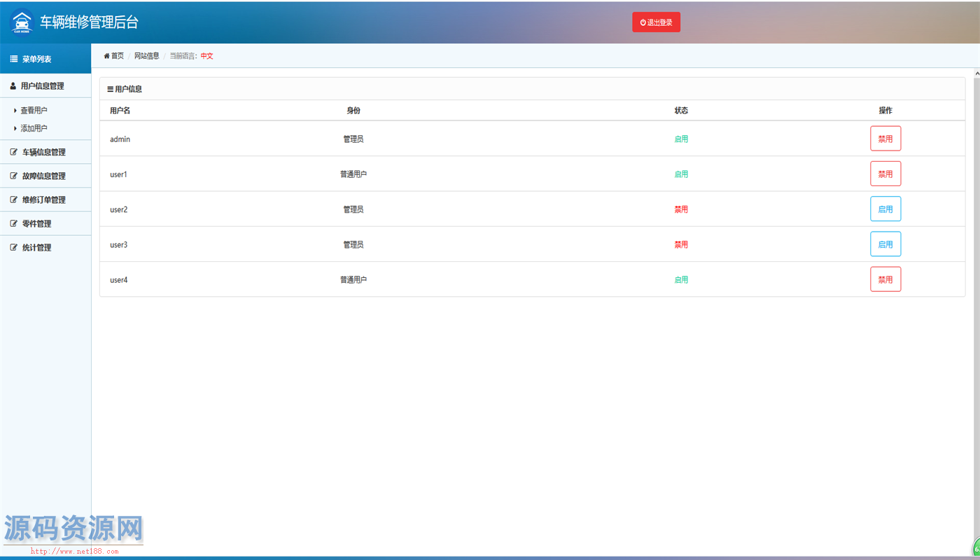Click the scrollbar up arrow

point(976,73)
